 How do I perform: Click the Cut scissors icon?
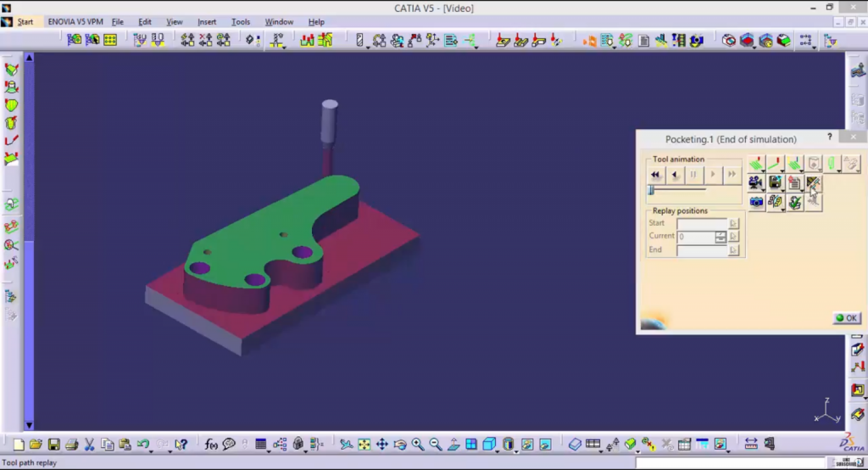click(89, 444)
